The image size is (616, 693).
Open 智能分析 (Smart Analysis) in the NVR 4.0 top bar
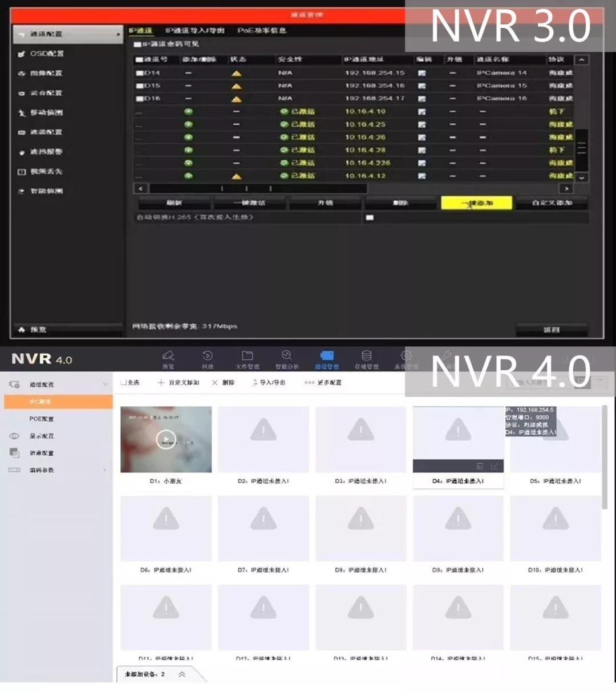point(287,360)
